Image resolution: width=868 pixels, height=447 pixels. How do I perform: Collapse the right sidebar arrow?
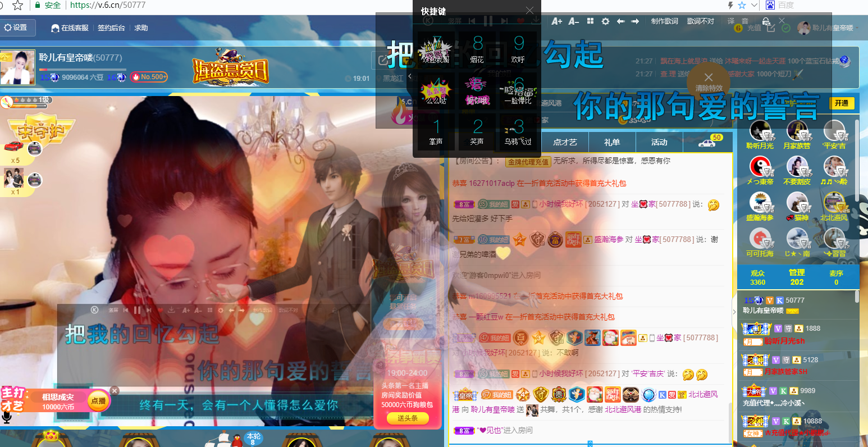click(735, 311)
